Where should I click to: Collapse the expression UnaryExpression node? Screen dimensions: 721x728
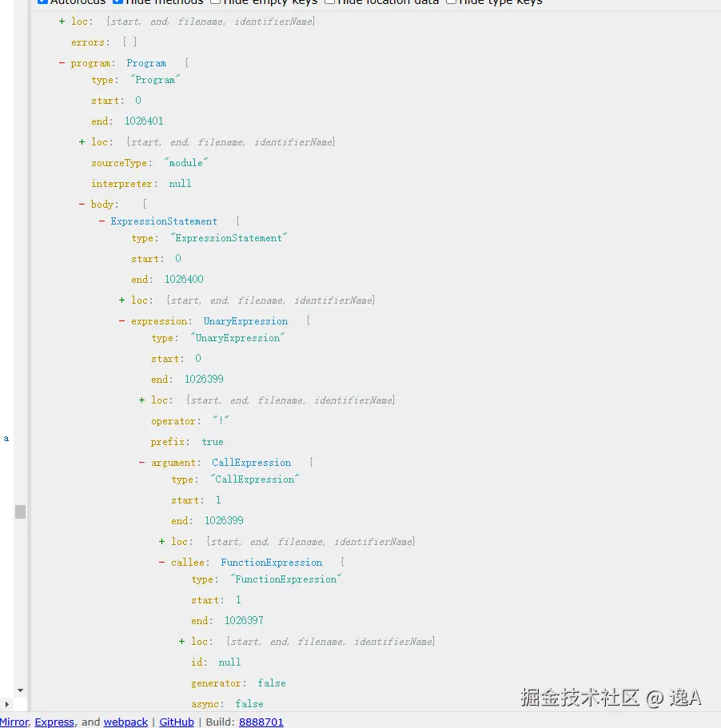coord(121,320)
